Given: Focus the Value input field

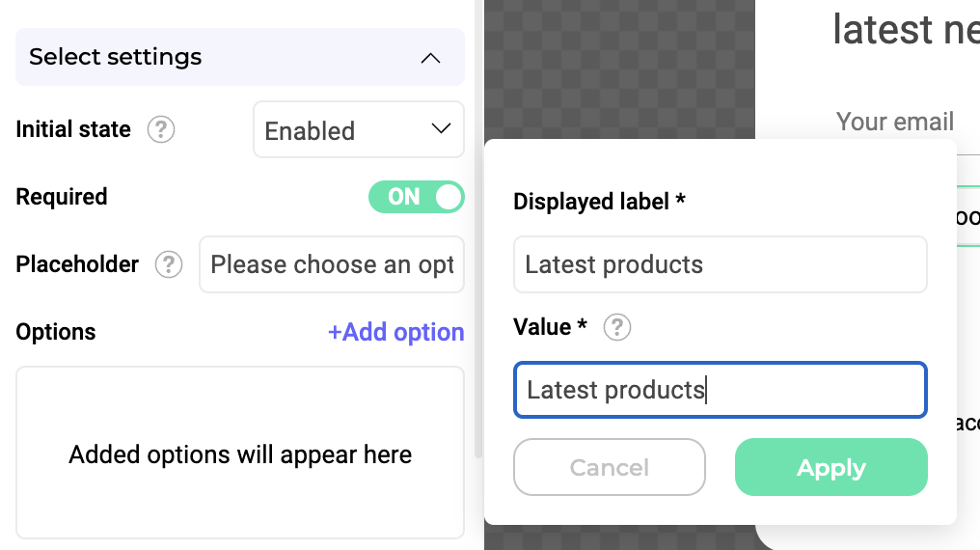Looking at the screenshot, I should point(720,390).
